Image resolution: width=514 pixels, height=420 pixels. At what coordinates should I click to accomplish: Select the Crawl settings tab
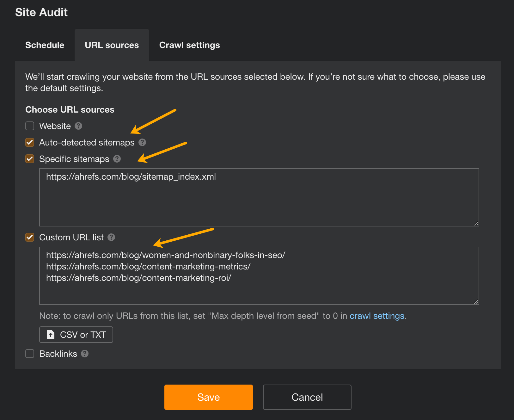pos(189,45)
